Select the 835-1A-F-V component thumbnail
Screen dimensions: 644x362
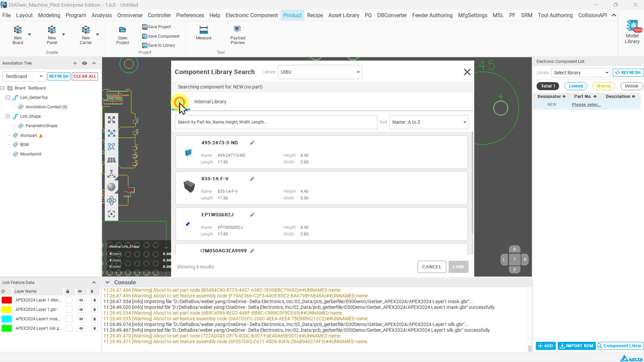189,187
